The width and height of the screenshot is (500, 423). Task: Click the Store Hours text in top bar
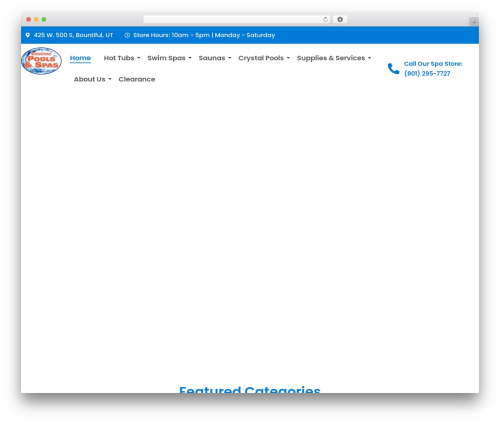tap(204, 35)
